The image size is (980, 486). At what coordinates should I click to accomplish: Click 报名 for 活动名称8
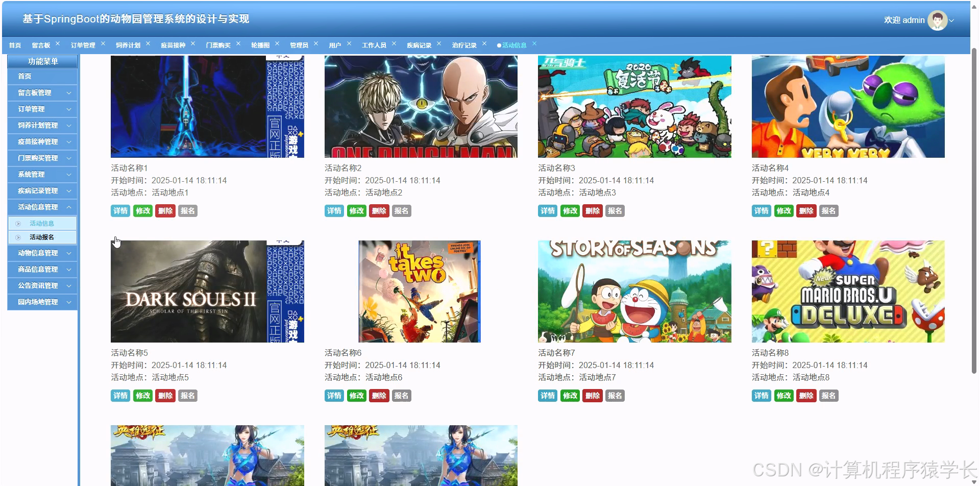click(829, 396)
